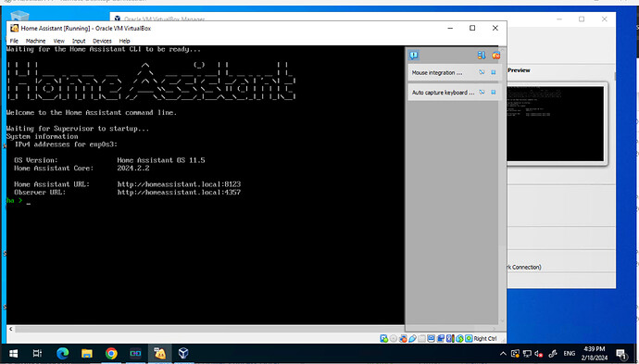Click the keyboard capture status icon
The height and width of the screenshot is (364, 639).
click(469, 338)
